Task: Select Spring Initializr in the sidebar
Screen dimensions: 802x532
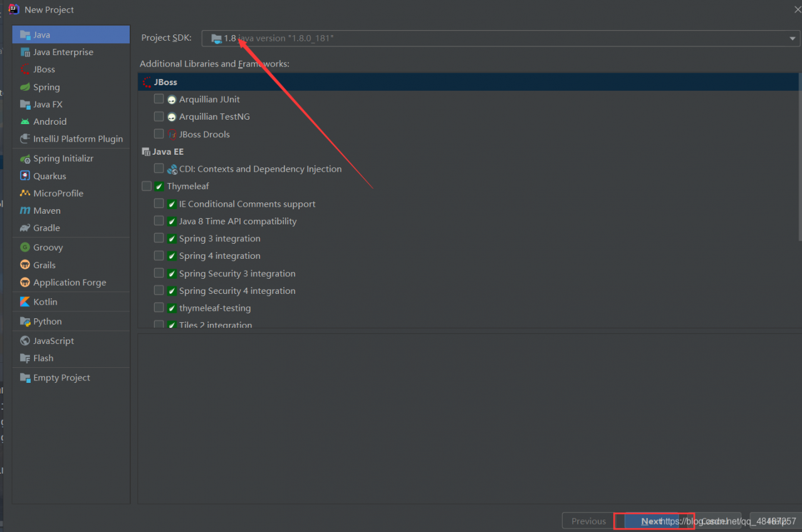Action: (x=71, y=159)
